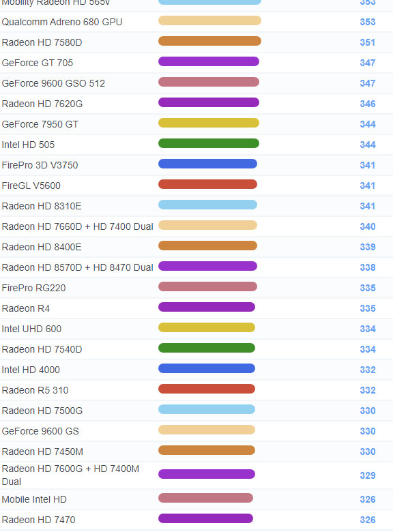Click the Mobile Intel HD pink bar

coord(205,498)
